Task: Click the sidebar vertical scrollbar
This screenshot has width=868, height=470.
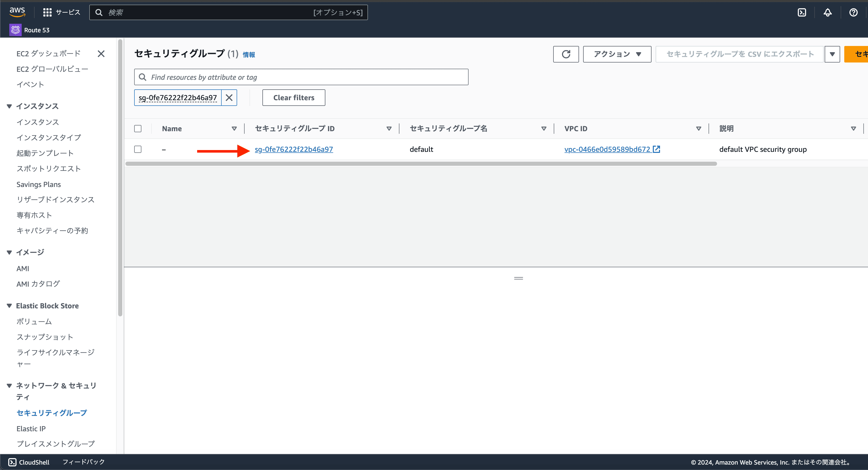Action: pyautogui.click(x=120, y=178)
